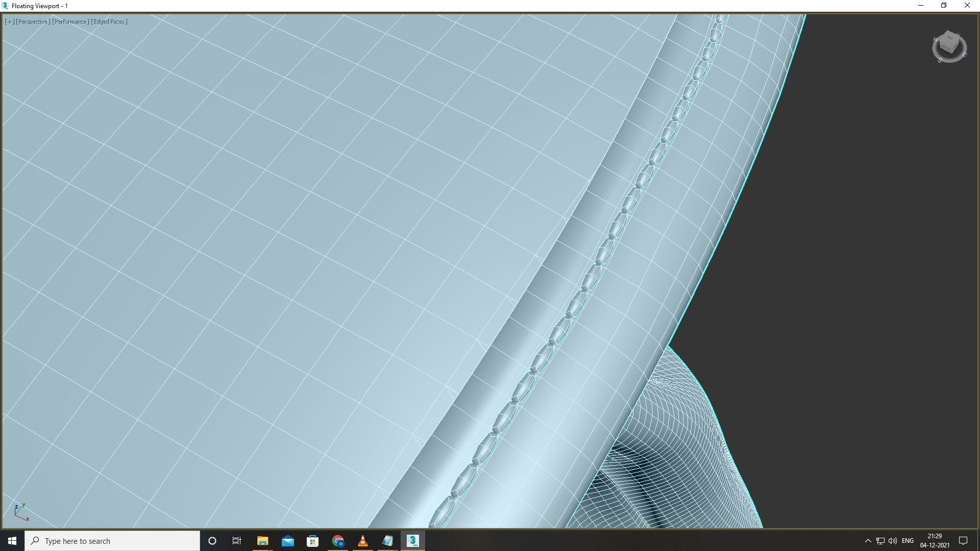Switch to Chrome in the taskbar
Viewport: 980px width, 551px height.
point(337,541)
